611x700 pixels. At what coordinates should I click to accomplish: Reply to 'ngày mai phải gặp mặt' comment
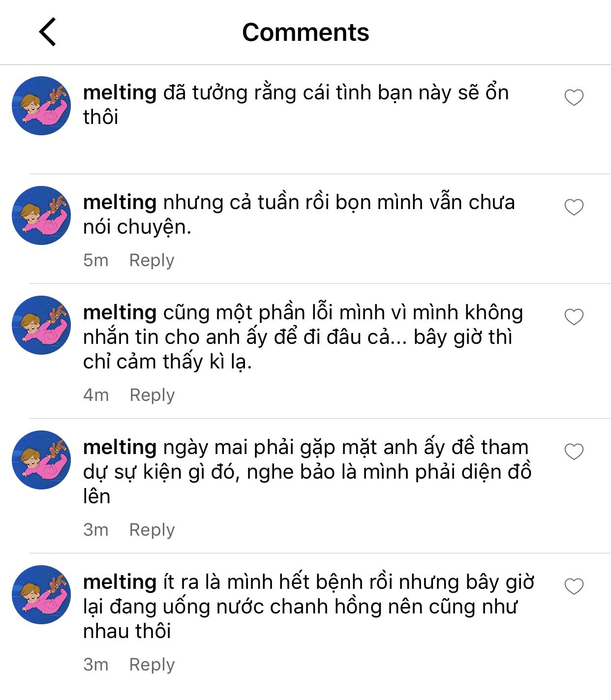[152, 530]
